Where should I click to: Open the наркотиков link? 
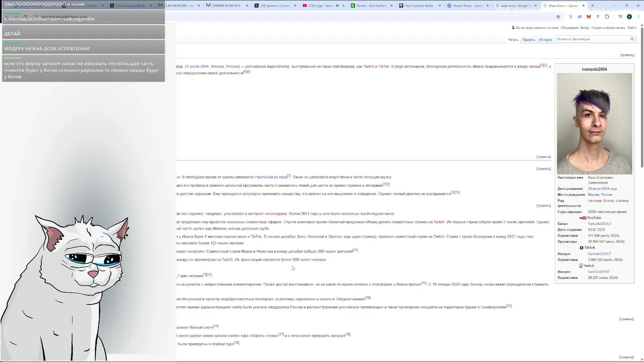(x=306, y=299)
